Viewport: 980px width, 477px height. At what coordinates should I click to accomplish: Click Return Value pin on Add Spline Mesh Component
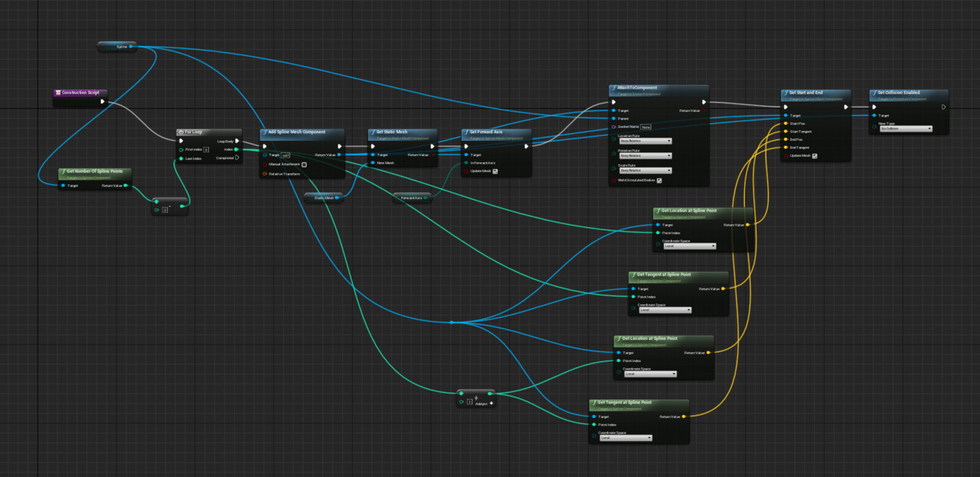[340, 155]
